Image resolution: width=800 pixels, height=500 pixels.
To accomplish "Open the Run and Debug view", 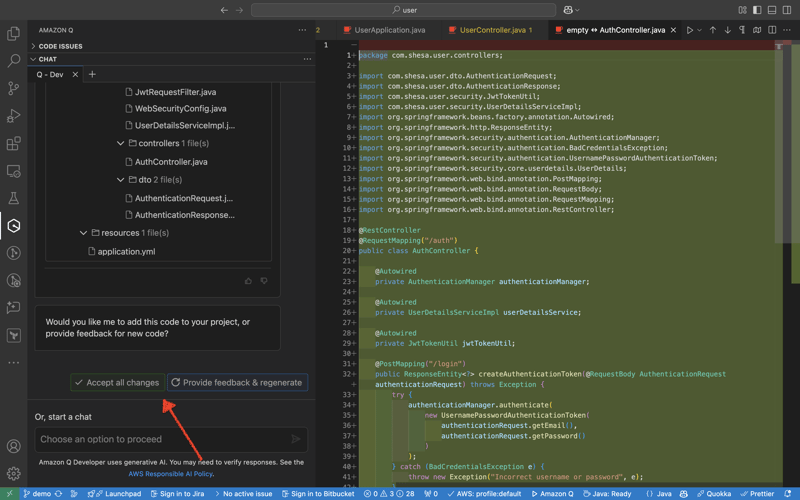I will pos(14,116).
